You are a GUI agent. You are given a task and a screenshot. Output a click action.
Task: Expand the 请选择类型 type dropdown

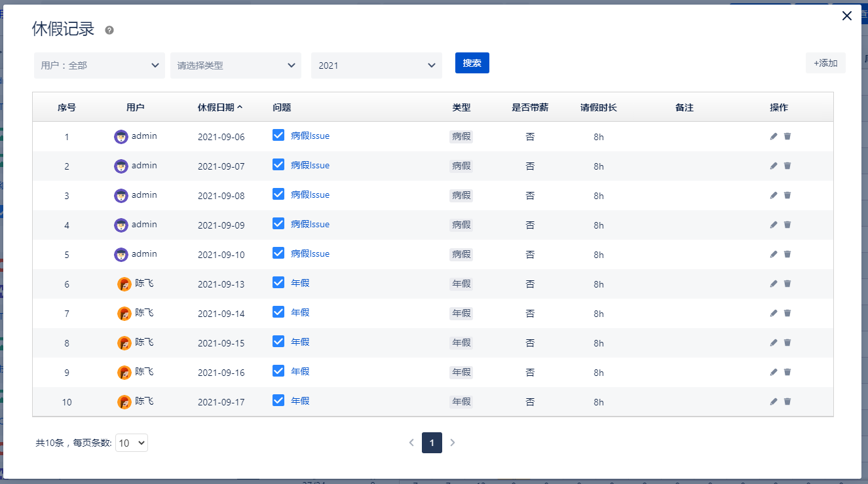[236, 65]
